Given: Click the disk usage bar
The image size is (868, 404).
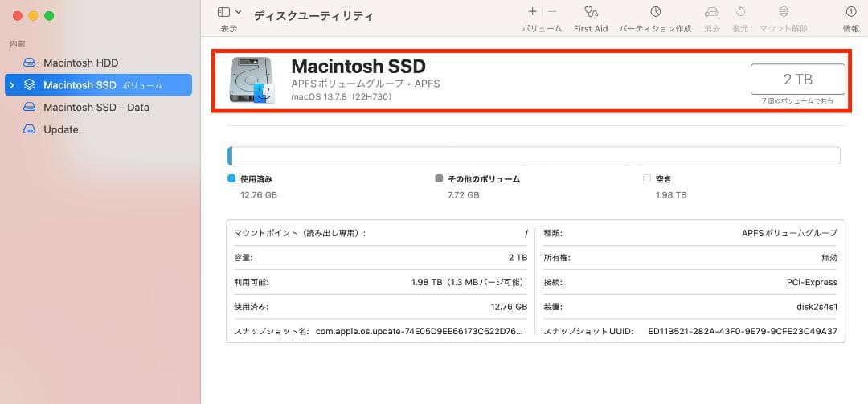Looking at the screenshot, I should (x=534, y=156).
